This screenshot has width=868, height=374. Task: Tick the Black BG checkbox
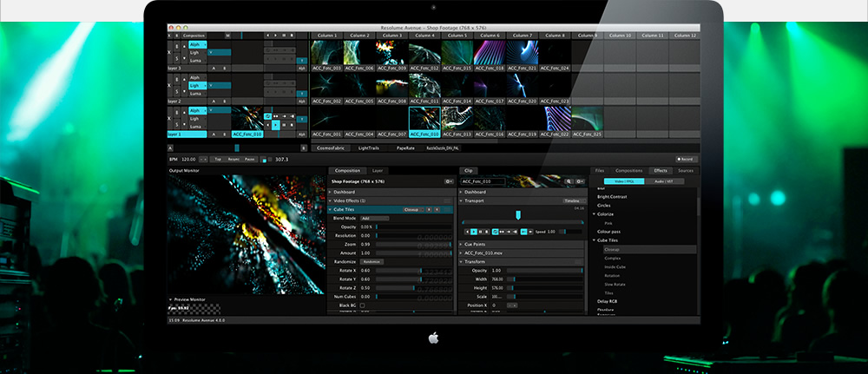click(x=365, y=306)
